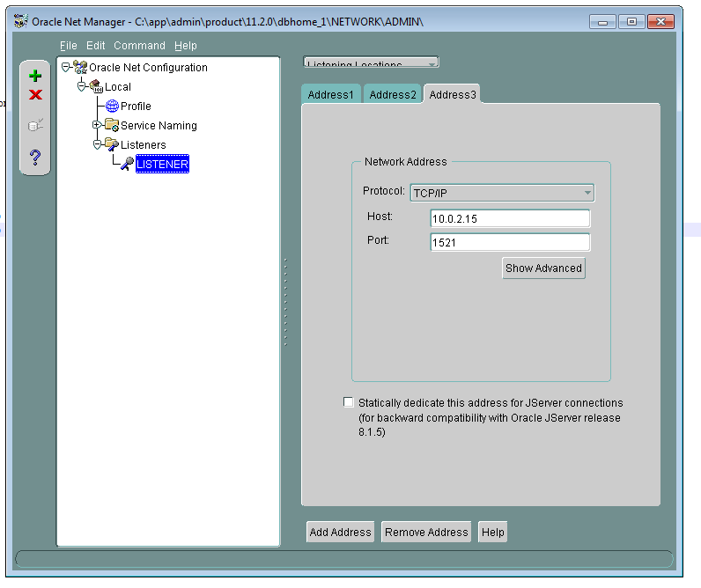Select the Listeners tree label

point(143,144)
